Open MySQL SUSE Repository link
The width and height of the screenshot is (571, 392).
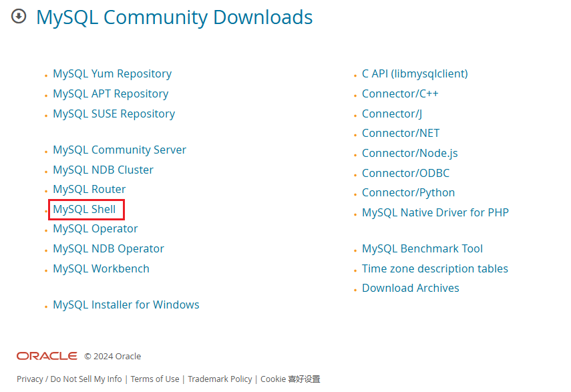tap(114, 114)
